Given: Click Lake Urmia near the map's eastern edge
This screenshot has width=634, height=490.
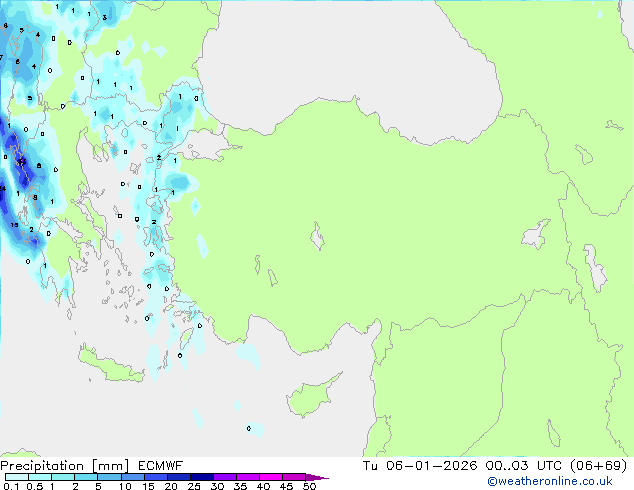Looking at the screenshot, I should pyautogui.click(x=596, y=265).
